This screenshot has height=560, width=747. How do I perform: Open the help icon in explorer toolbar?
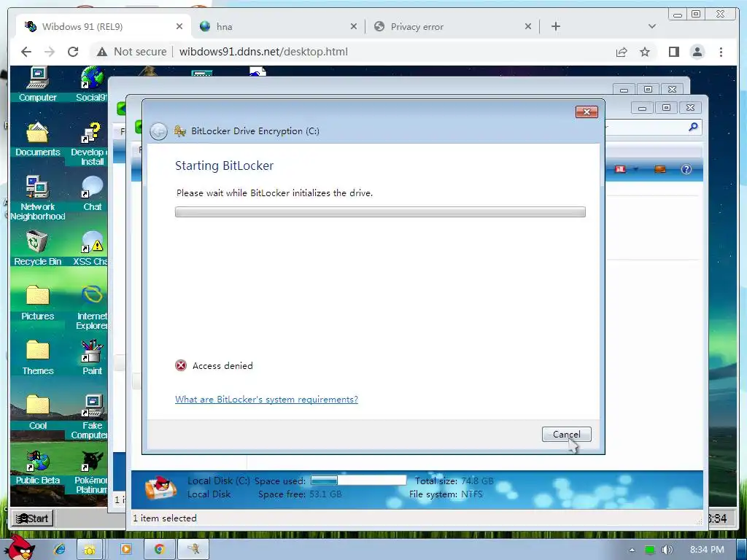click(686, 169)
